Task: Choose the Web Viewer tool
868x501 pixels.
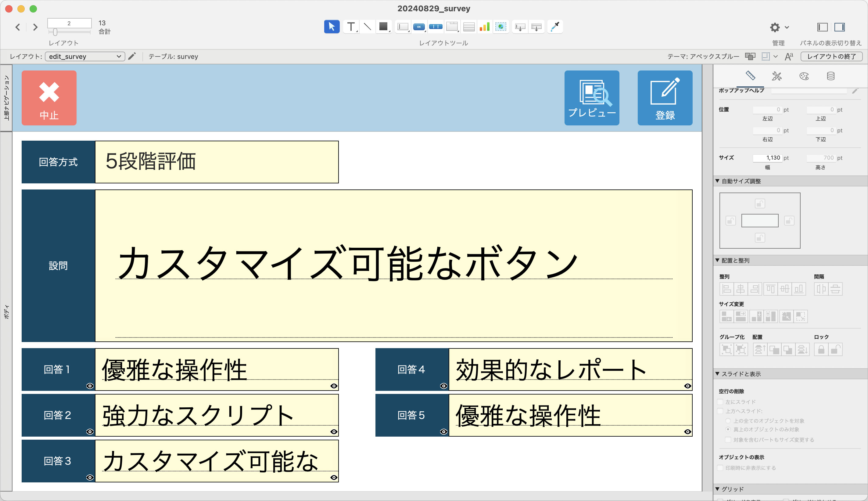Action: (501, 27)
